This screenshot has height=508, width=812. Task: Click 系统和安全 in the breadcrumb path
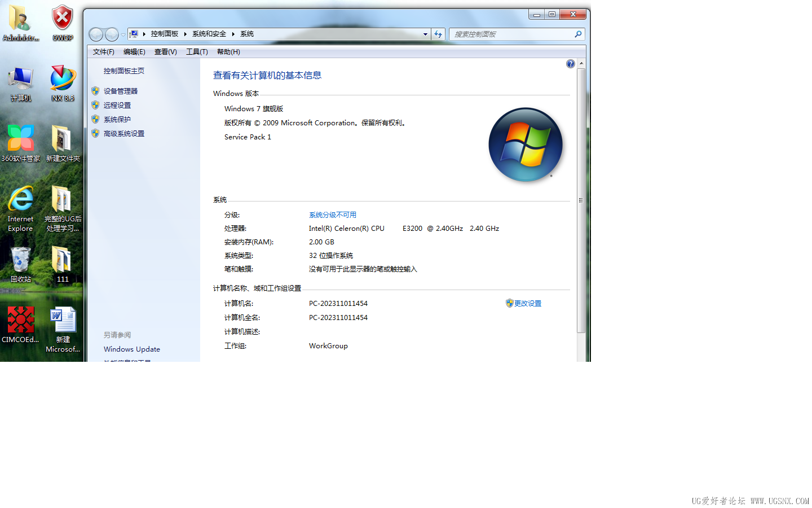pyautogui.click(x=209, y=34)
